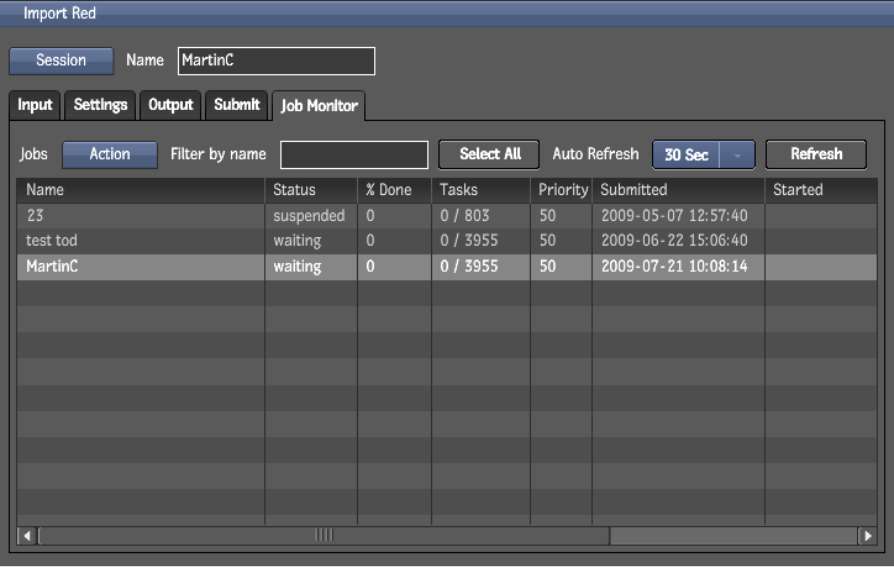
Task: Open the Settings tab
Action: click(100, 105)
